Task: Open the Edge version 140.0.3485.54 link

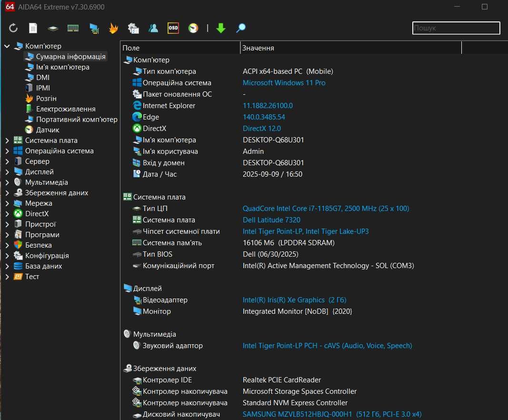Action: coord(264,117)
